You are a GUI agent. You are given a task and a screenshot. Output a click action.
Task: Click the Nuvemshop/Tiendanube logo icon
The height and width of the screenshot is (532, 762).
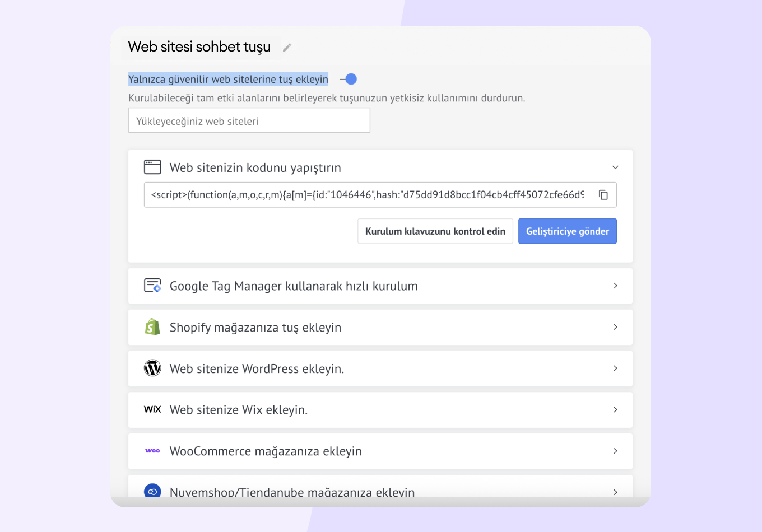(x=152, y=491)
